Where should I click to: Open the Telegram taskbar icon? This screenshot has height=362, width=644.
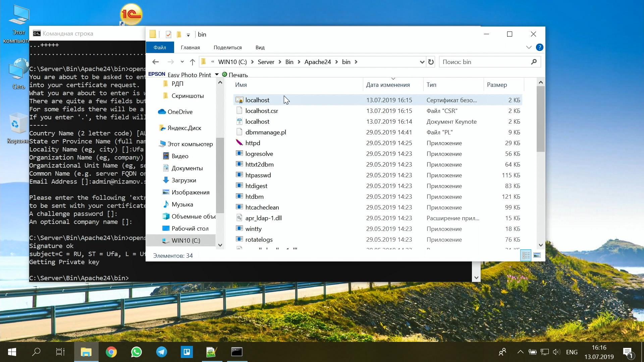tap(162, 352)
